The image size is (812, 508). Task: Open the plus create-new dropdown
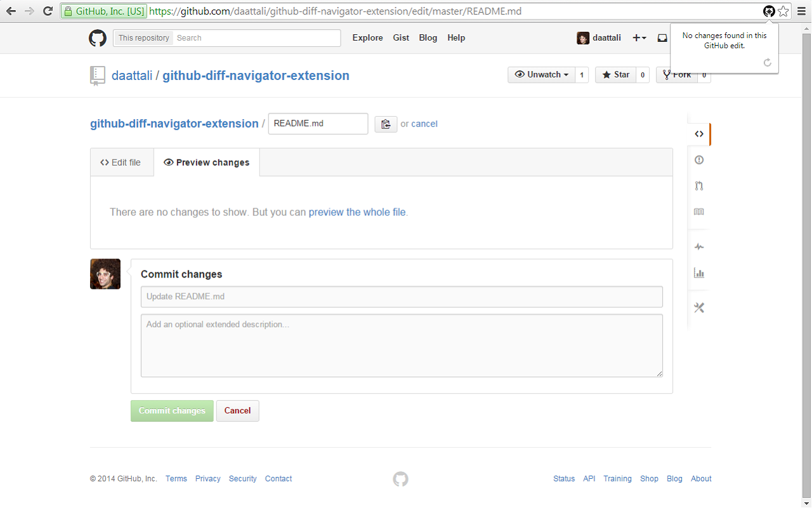point(639,38)
